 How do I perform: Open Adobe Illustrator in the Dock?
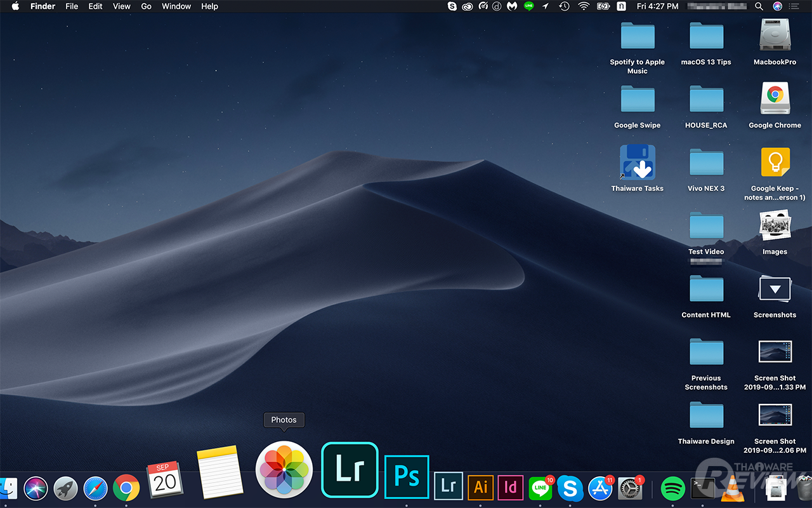[x=481, y=487]
